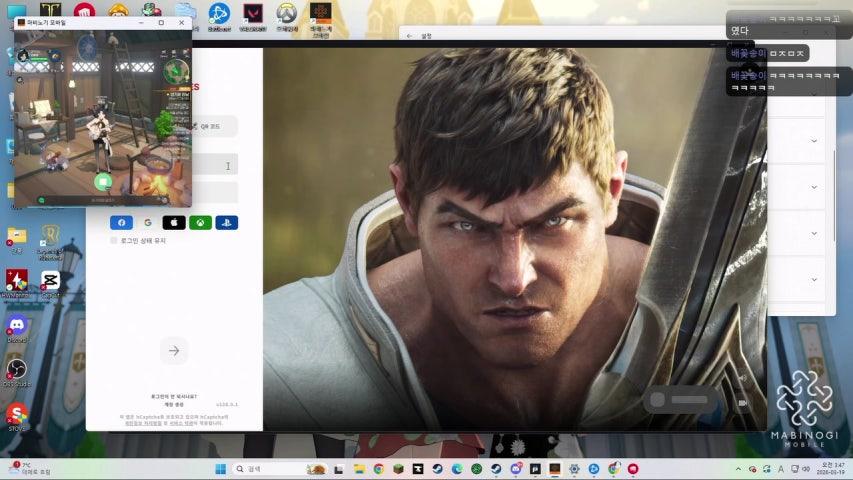Expand the second chevron in settings panel

(815, 140)
